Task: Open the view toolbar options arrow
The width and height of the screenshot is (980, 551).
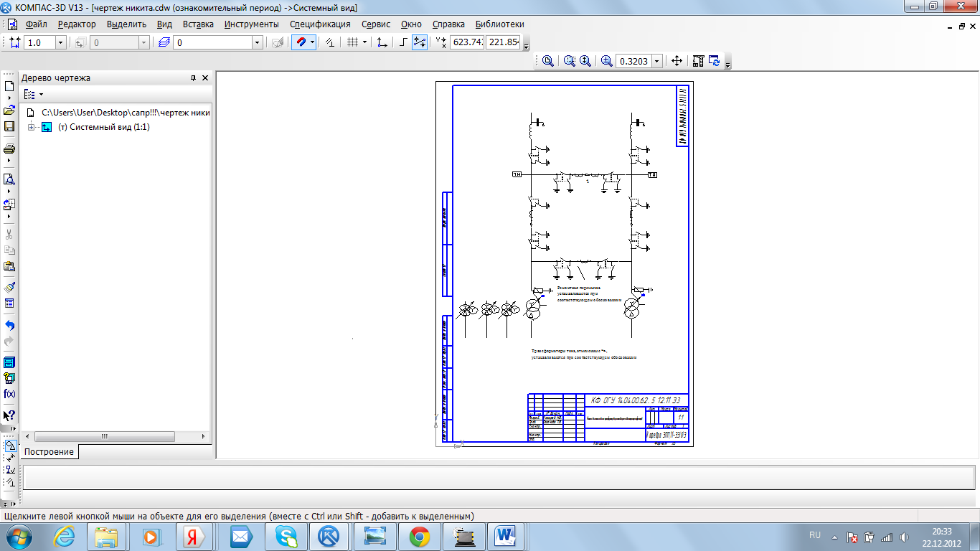Action: 728,65
